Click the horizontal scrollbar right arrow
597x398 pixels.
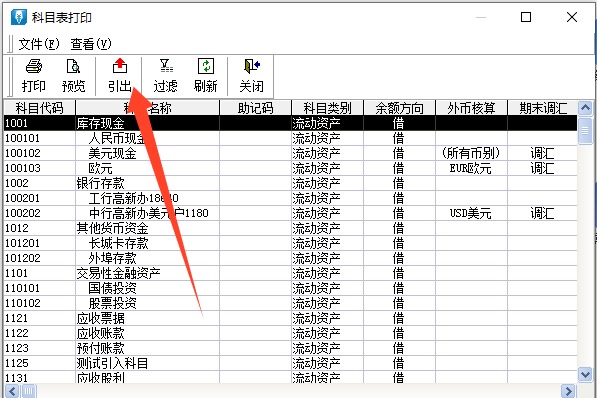tap(568, 391)
